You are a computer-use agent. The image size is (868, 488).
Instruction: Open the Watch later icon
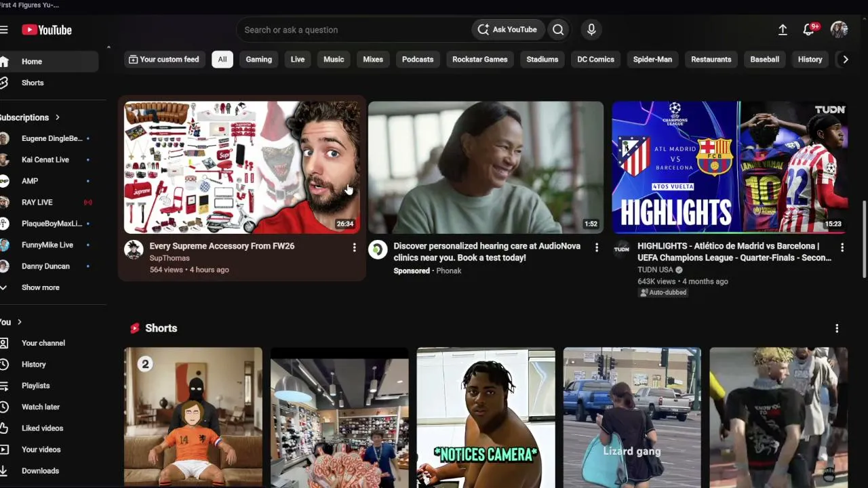click(x=4, y=407)
